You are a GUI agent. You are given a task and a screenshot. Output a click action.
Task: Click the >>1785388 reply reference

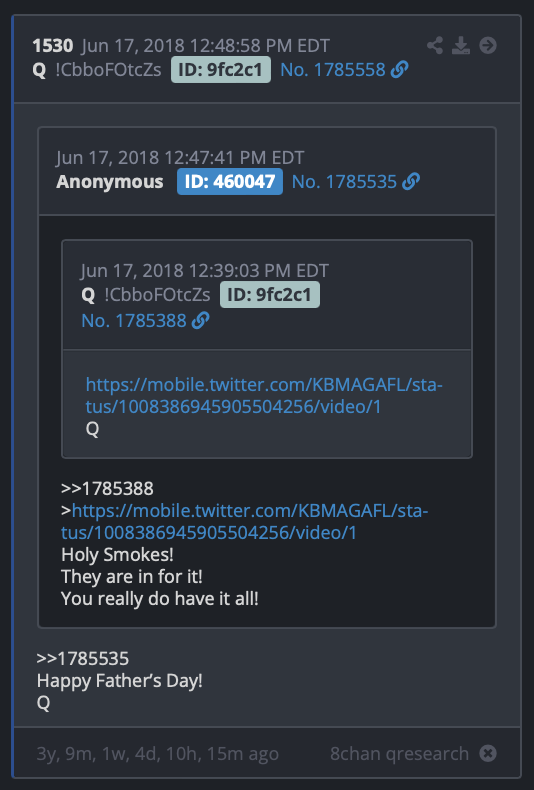point(107,488)
